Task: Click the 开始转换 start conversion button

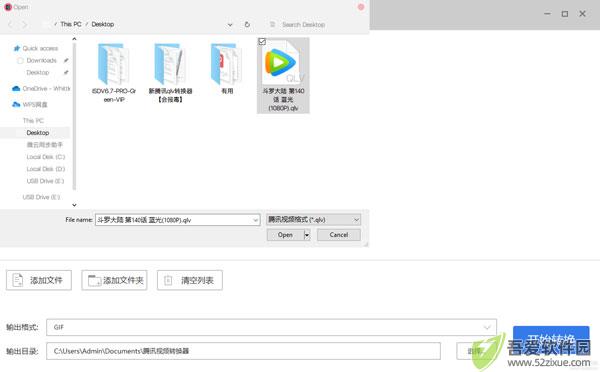Action: click(x=551, y=338)
